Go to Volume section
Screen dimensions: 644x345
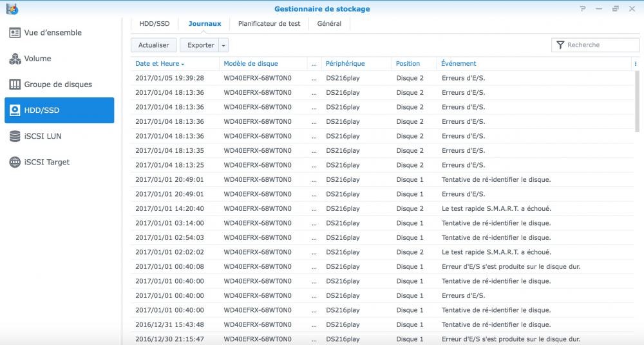[59, 59]
